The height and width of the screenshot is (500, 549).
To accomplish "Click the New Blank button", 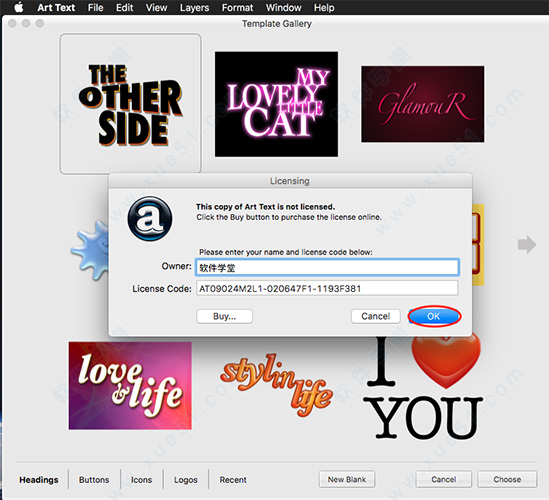I will coord(347,479).
